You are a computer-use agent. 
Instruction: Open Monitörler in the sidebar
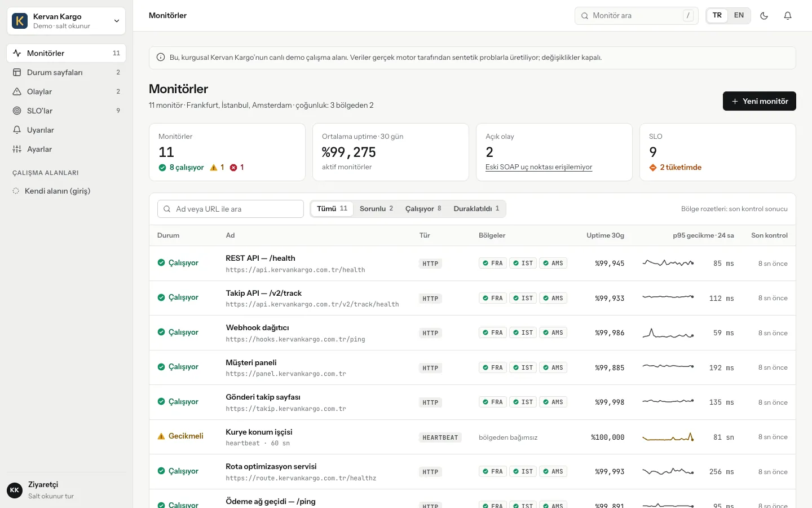66,53
